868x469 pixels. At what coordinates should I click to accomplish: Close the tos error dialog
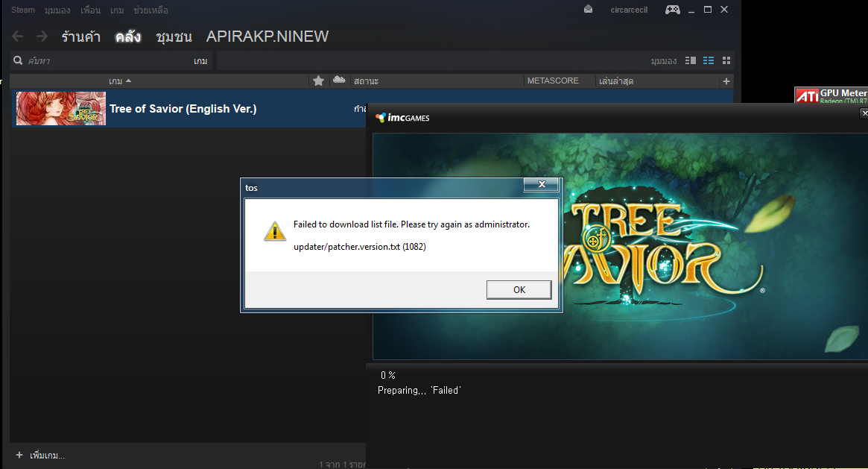(x=542, y=184)
